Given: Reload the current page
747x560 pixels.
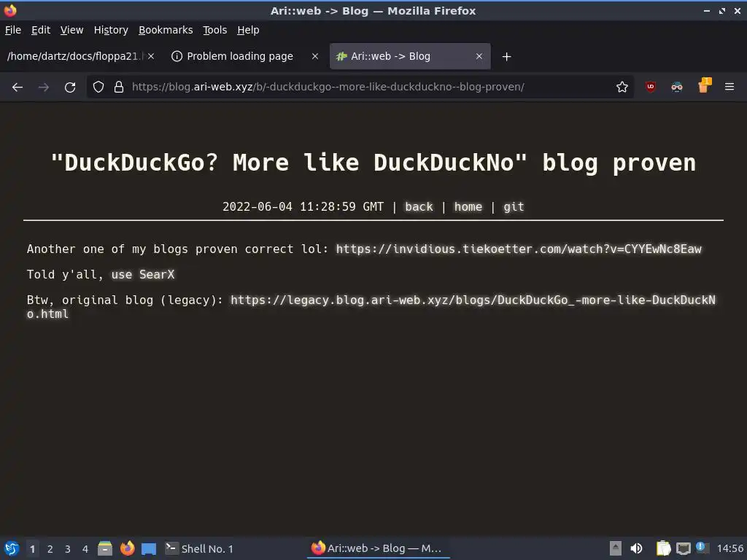Looking at the screenshot, I should (70, 87).
